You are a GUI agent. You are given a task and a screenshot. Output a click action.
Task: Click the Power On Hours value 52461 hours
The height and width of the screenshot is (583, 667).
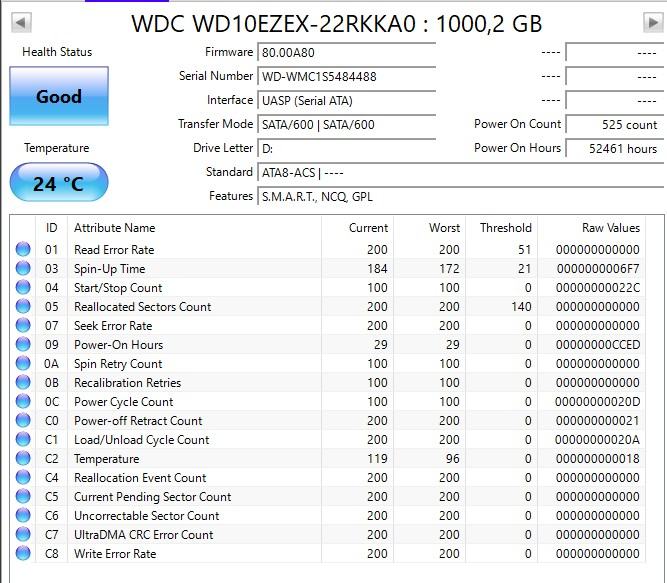pos(615,148)
